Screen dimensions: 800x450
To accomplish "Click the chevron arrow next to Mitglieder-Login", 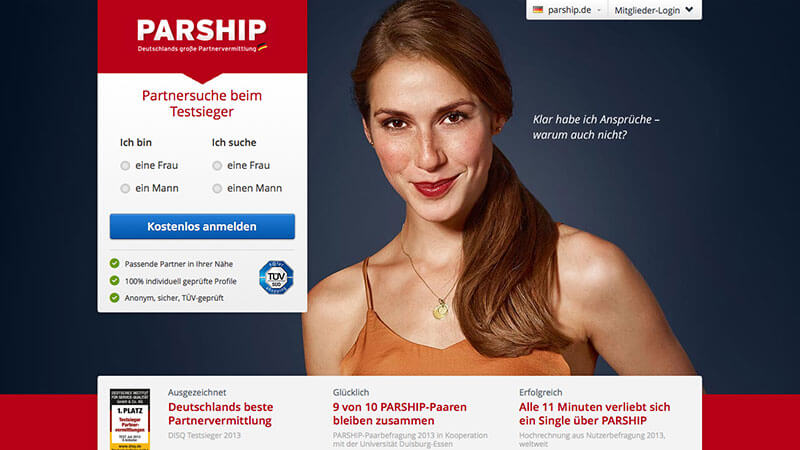I will [x=689, y=10].
